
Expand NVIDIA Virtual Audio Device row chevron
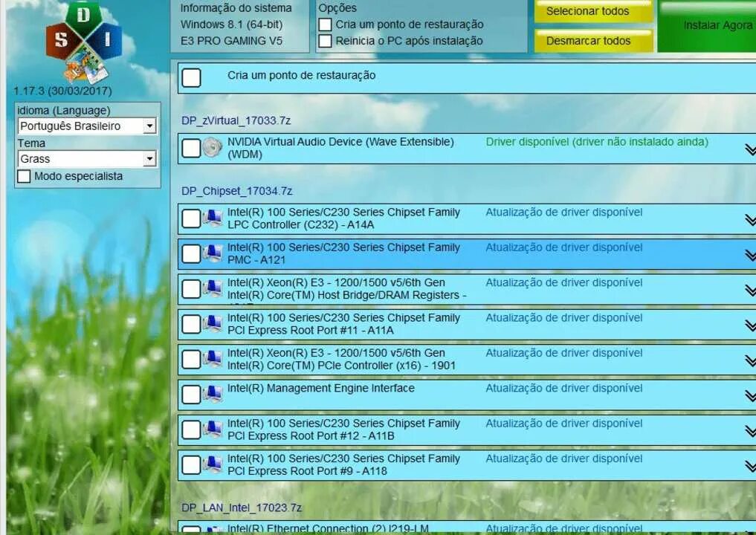(750, 149)
